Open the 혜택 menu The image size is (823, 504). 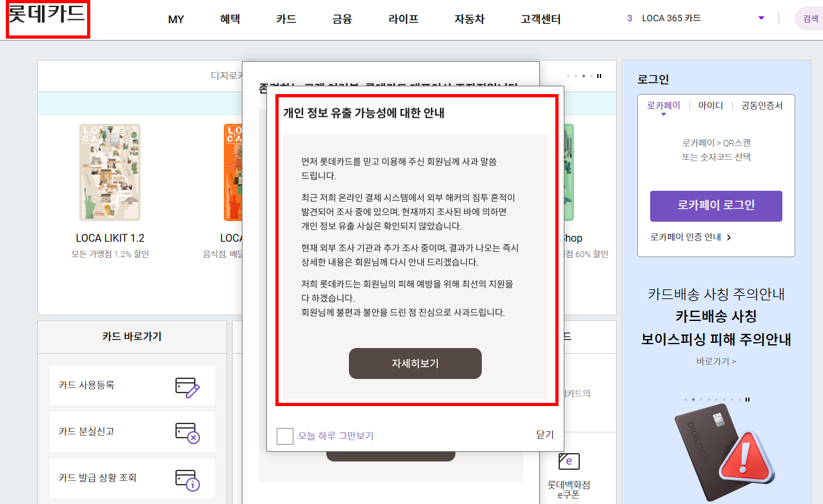point(230,19)
